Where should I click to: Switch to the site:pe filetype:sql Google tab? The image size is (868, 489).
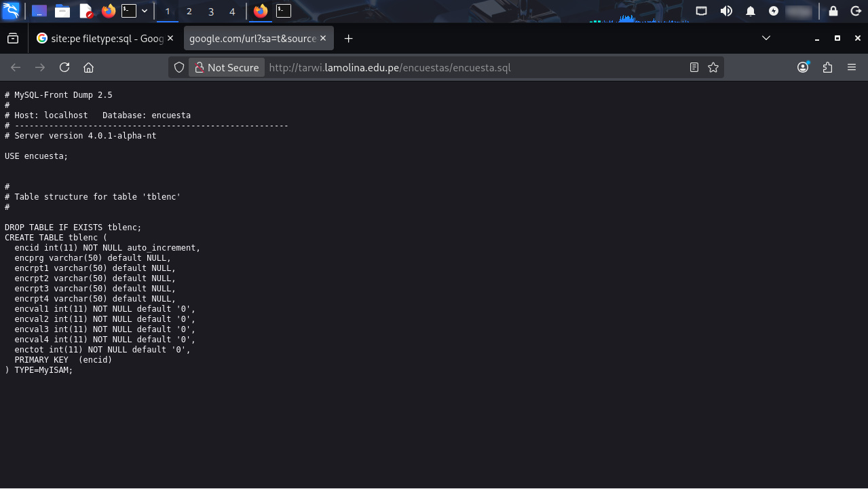click(100, 39)
